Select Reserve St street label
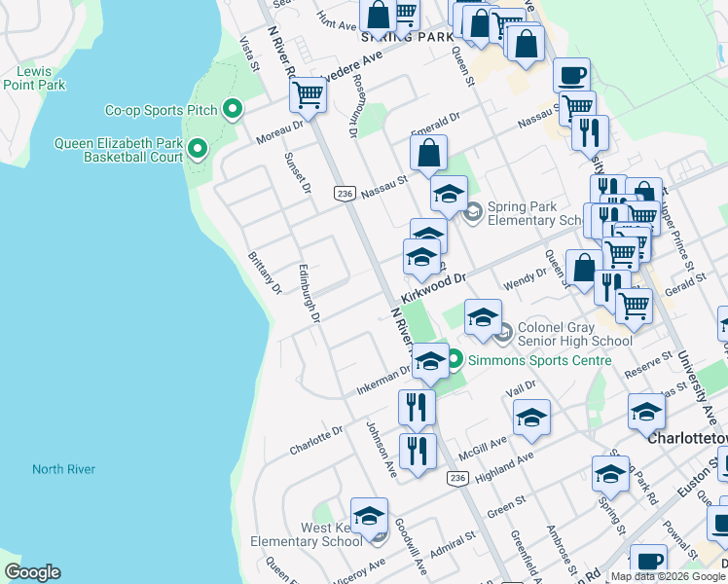728x584 pixels. (648, 364)
